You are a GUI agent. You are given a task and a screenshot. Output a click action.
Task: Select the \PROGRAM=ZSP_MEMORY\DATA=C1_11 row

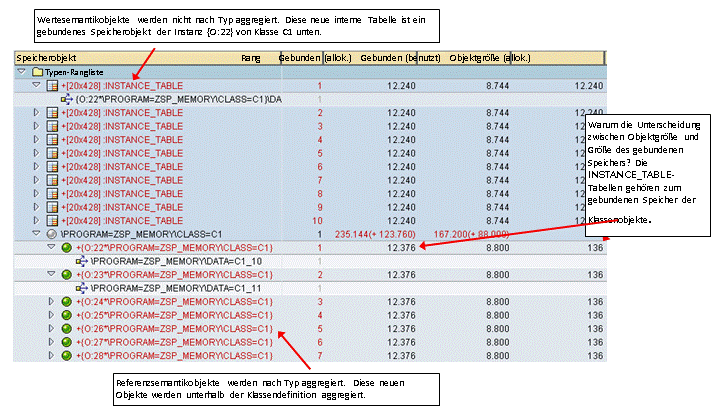click(176, 288)
